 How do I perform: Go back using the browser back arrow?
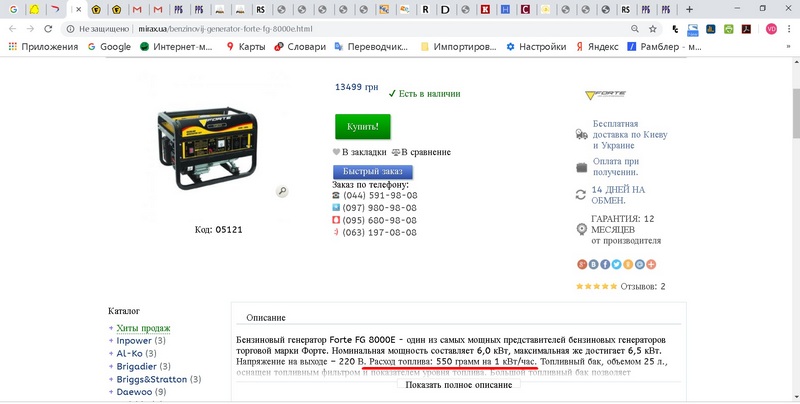(x=13, y=29)
